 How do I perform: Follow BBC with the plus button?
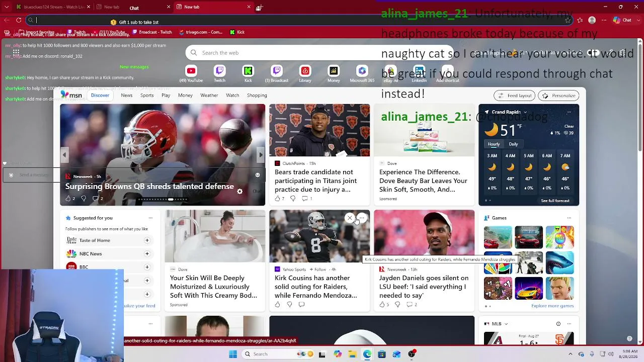coord(147,267)
